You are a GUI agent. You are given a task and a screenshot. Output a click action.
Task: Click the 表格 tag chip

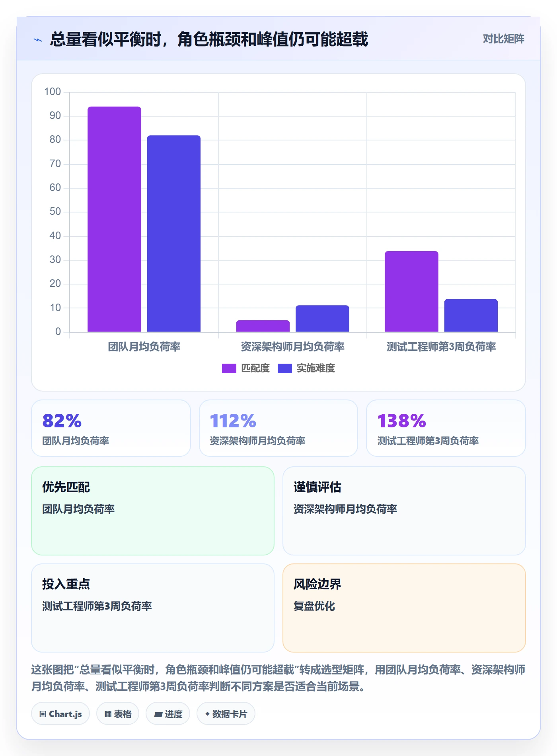[x=118, y=714]
